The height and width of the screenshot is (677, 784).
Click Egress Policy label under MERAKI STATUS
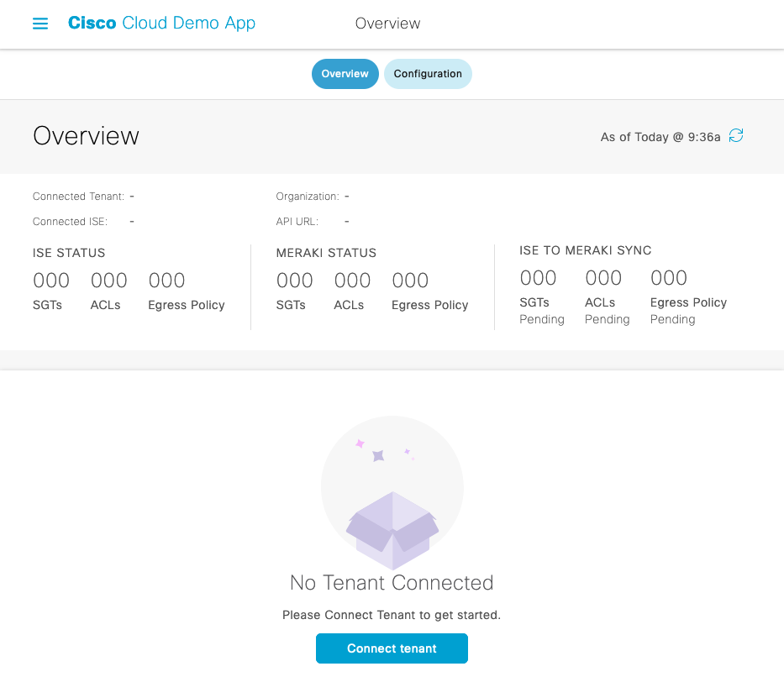[430, 305]
